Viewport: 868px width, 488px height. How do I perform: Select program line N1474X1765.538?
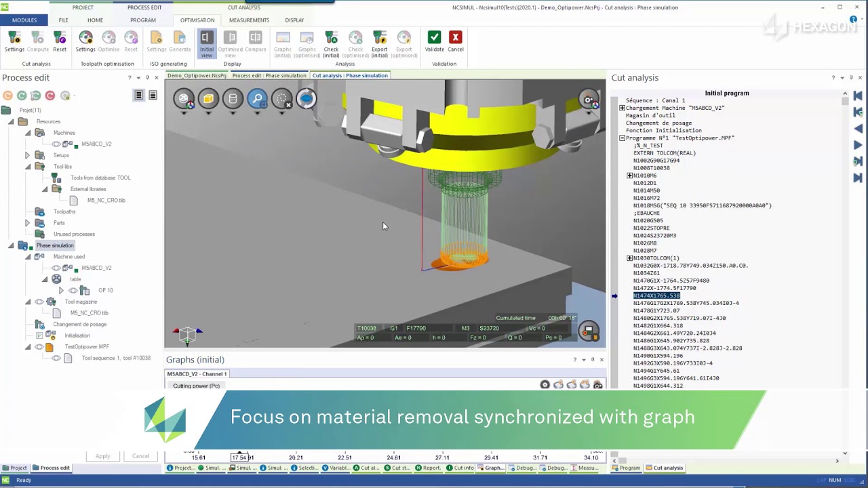(x=656, y=296)
